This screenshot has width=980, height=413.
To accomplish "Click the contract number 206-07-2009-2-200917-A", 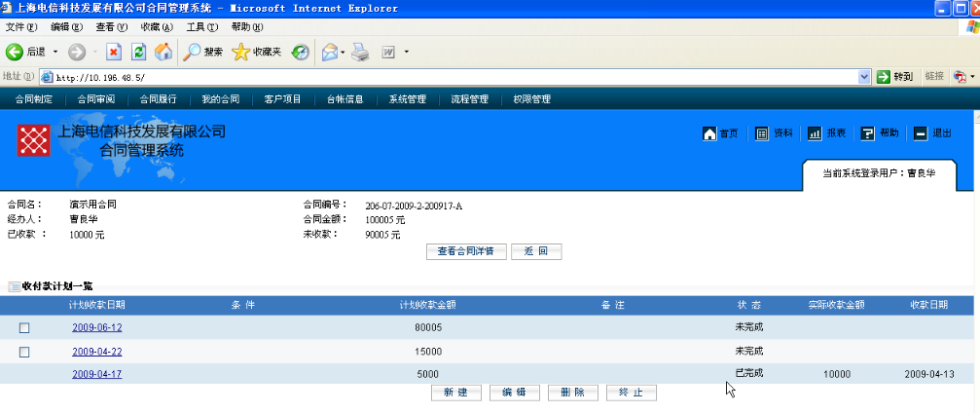I will point(414,206).
